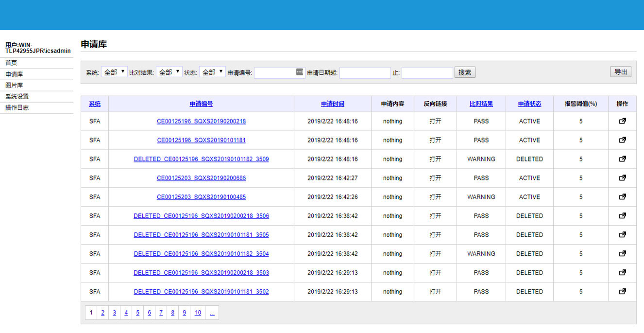The height and width of the screenshot is (333, 644).
Task: Click action icon for DELETED_CE00125196_SQXS20190200218_3503
Action: coord(622,273)
